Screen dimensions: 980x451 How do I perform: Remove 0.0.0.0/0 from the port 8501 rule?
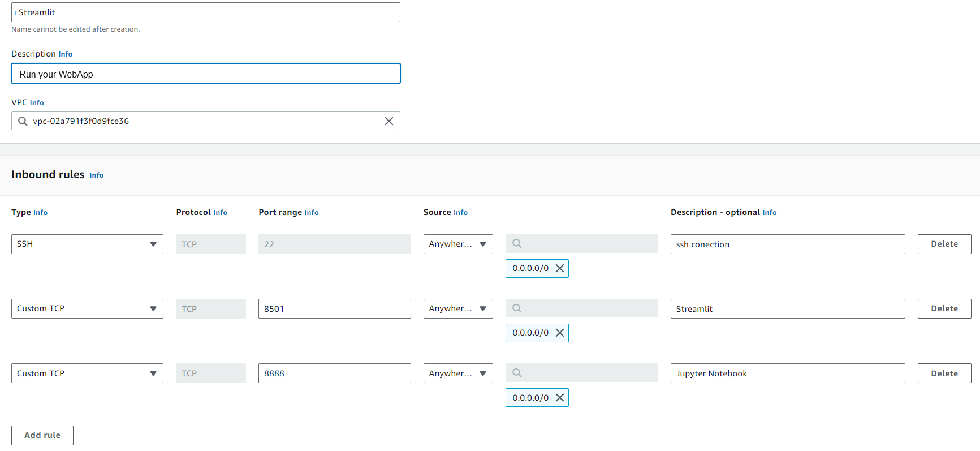click(x=560, y=333)
